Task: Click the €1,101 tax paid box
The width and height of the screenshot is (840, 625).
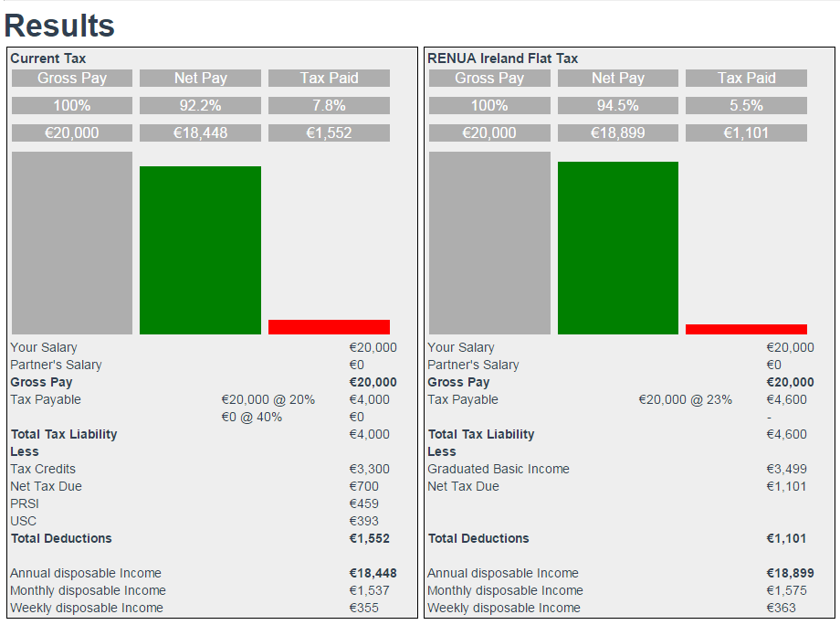Action: click(746, 132)
